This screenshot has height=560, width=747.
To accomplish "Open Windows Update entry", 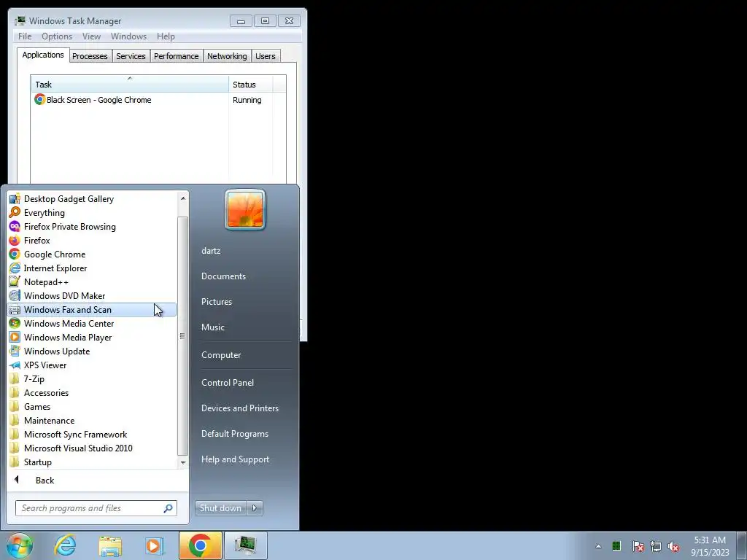I will tap(92, 351).
